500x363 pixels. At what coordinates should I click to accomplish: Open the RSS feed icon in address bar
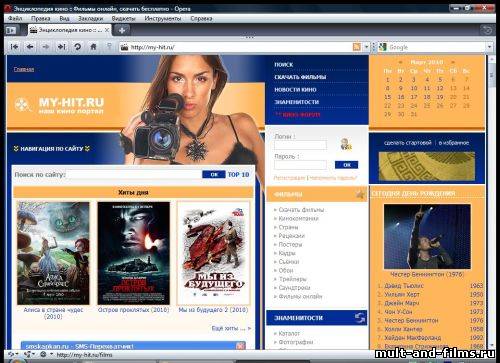357,47
